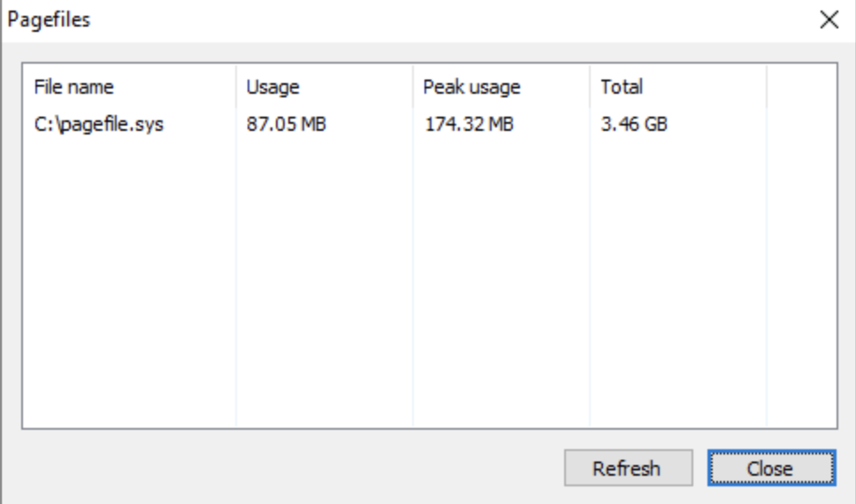
Task: Click divider right of Total column
Action: point(767,88)
